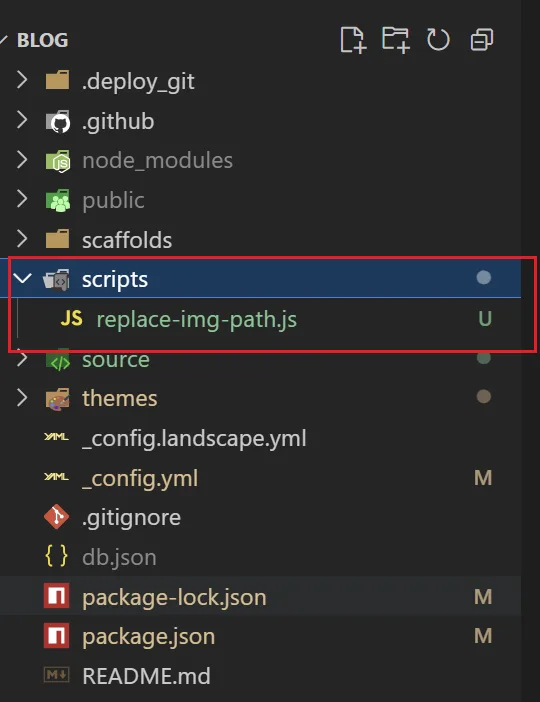
Task: Click the node_modules folder icon
Action: [x=58, y=161]
